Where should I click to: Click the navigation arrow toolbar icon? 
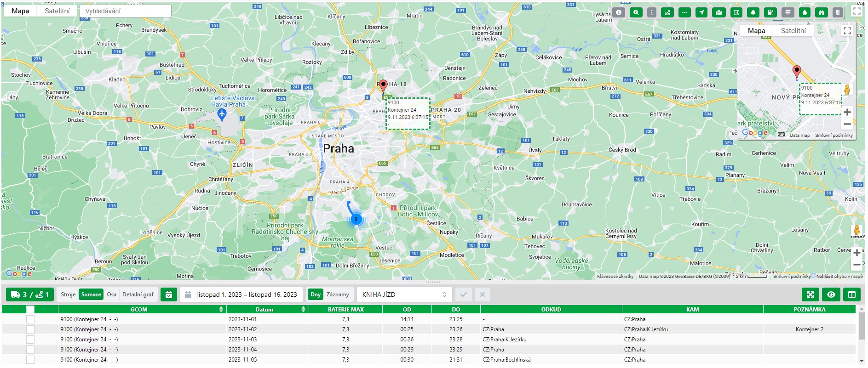(x=701, y=12)
